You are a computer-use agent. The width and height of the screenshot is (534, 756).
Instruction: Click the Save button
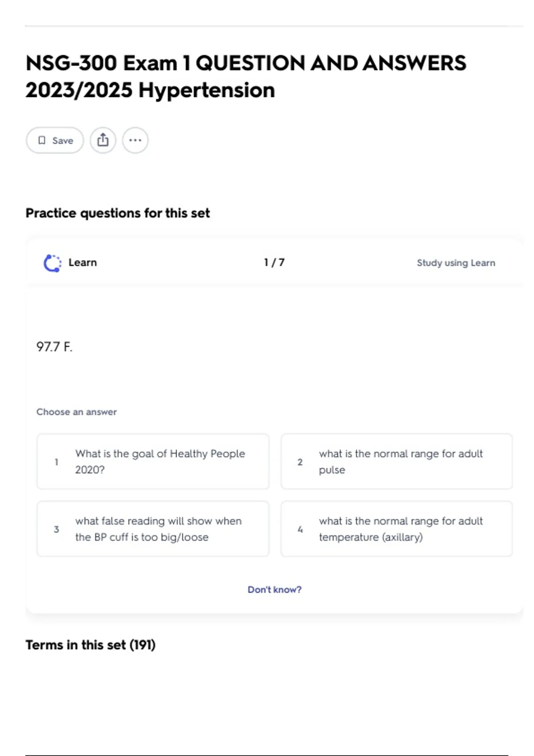(55, 141)
